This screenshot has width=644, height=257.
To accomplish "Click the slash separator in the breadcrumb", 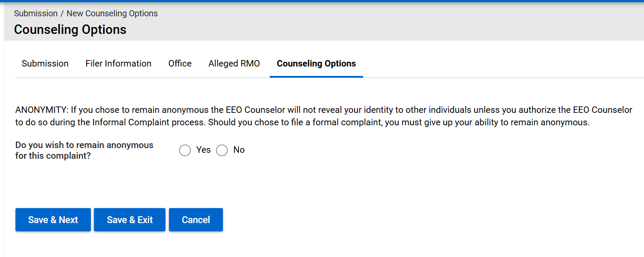I will (x=62, y=13).
